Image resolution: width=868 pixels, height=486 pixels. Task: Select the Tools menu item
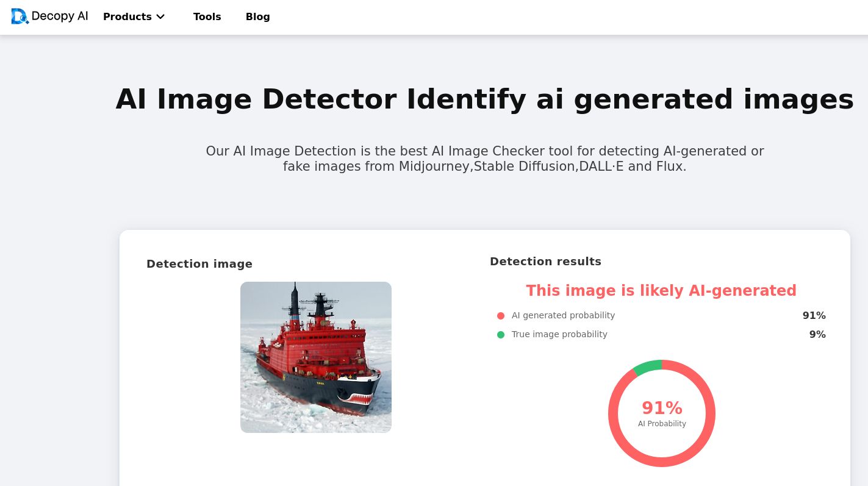[207, 17]
